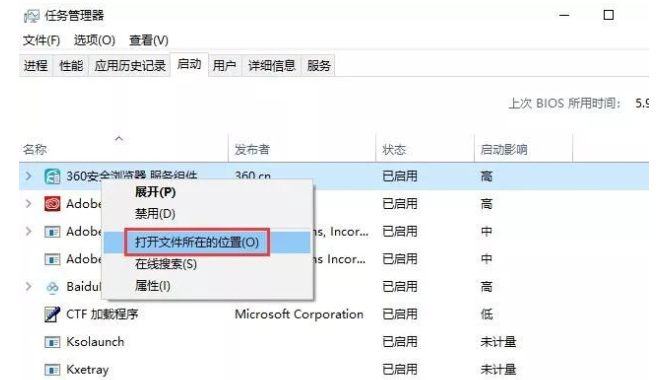Click the red Adobe Creative Cloud icon

(52, 204)
